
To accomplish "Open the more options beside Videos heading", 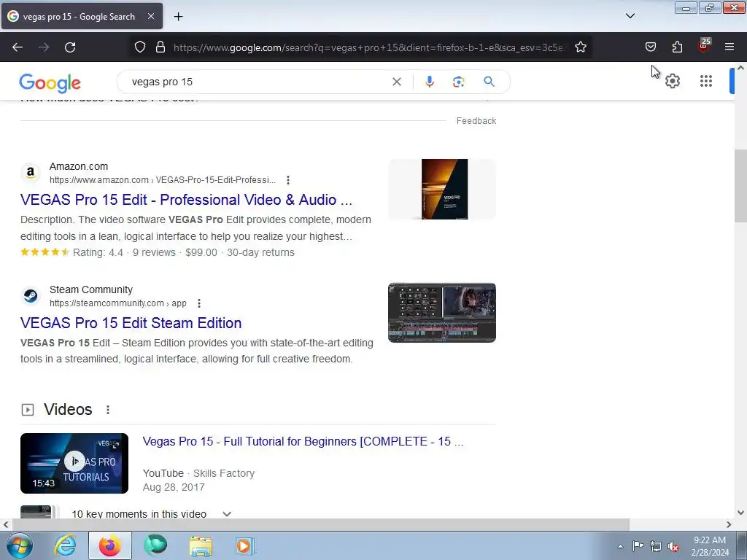I will [108, 410].
